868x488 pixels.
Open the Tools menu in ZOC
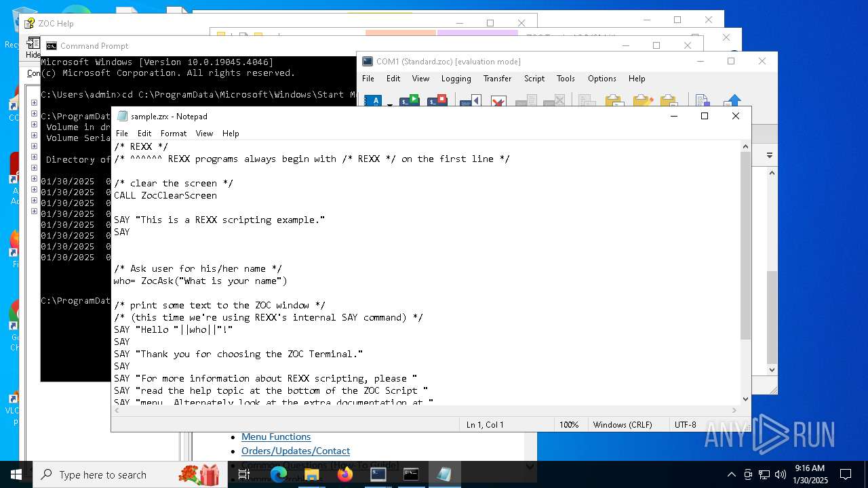(566, 79)
